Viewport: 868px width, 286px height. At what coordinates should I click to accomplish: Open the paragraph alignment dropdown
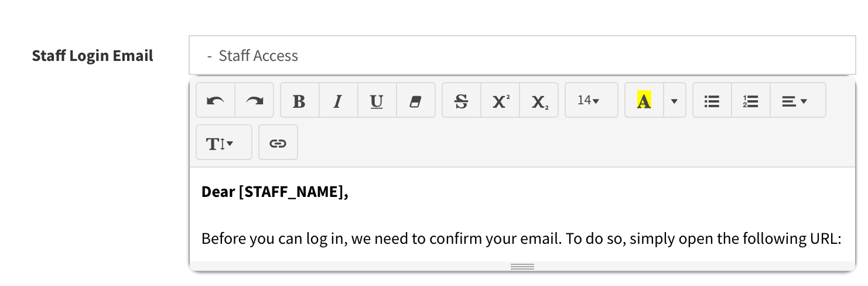(x=797, y=101)
